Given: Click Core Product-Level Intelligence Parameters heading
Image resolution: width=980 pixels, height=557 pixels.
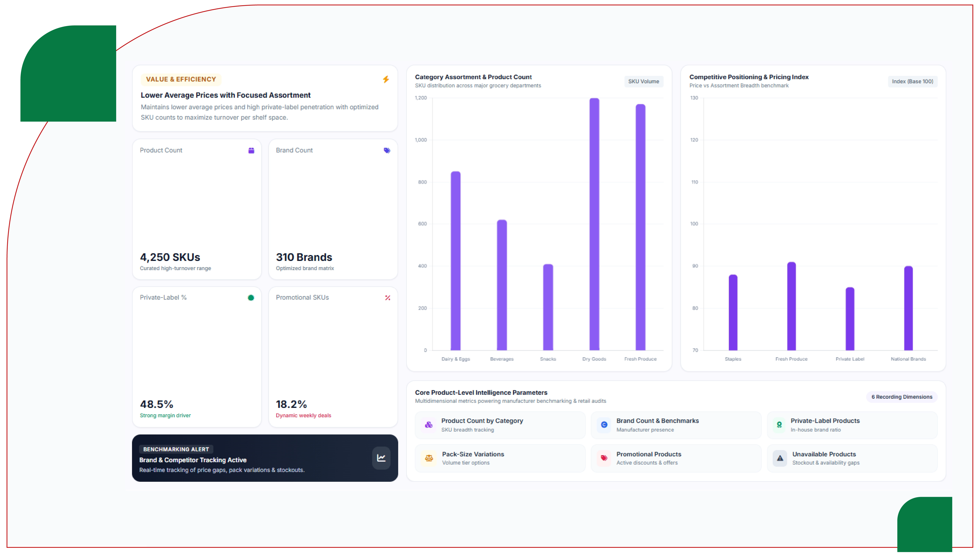Looking at the screenshot, I should 481,392.
